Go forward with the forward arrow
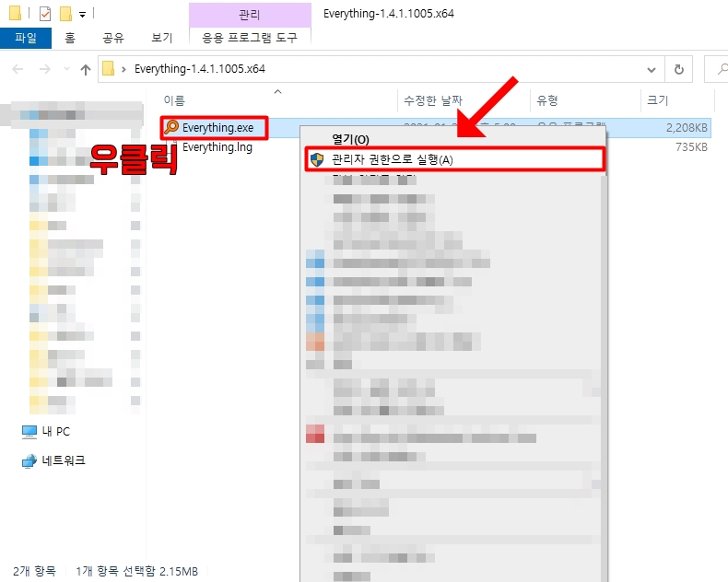 [45, 69]
